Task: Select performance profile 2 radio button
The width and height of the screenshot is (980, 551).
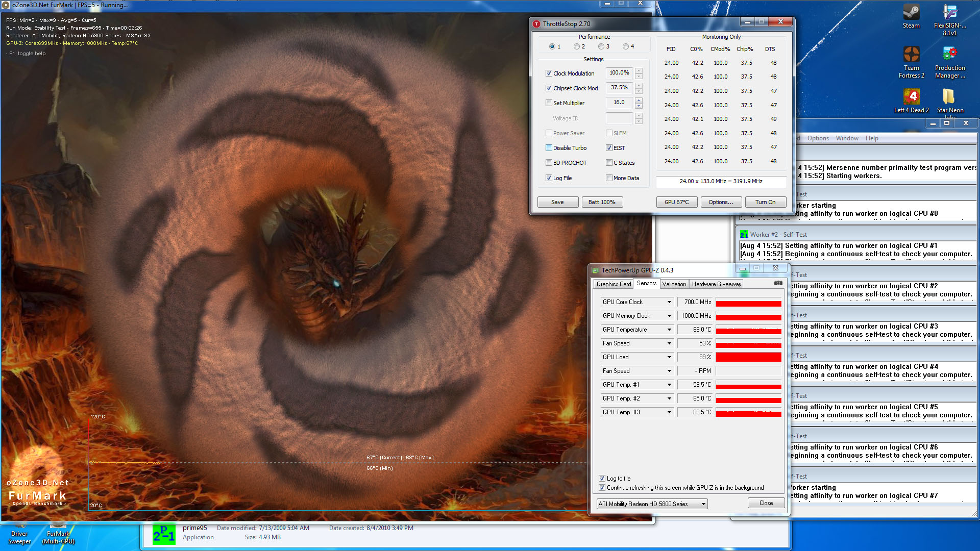Action: pos(577,46)
